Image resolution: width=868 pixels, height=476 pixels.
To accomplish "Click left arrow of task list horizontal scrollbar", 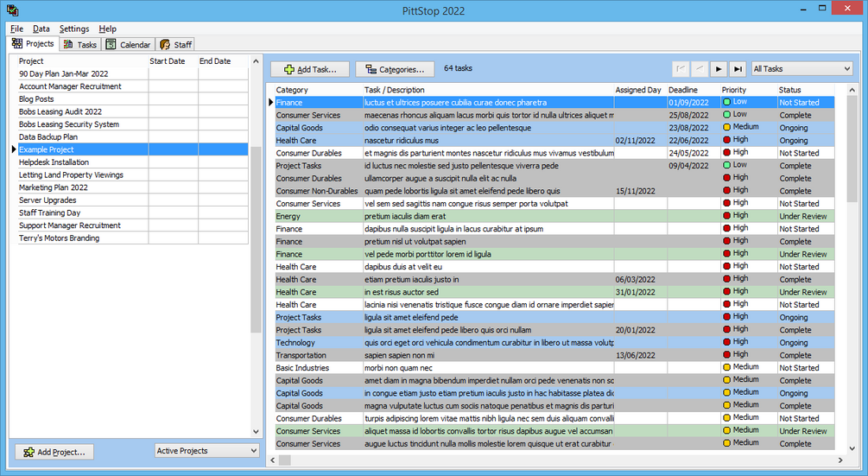I will [272, 460].
